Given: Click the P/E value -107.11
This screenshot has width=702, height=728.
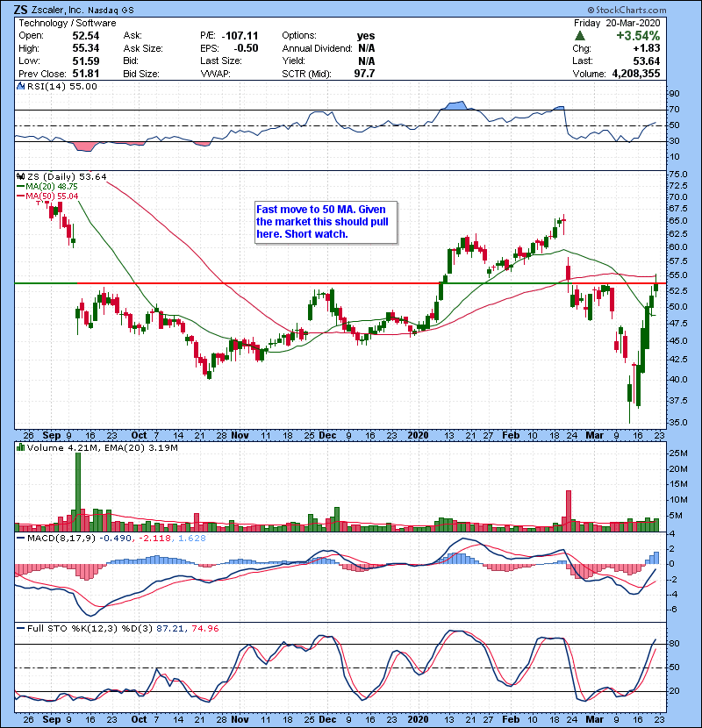Looking at the screenshot, I should [240, 36].
